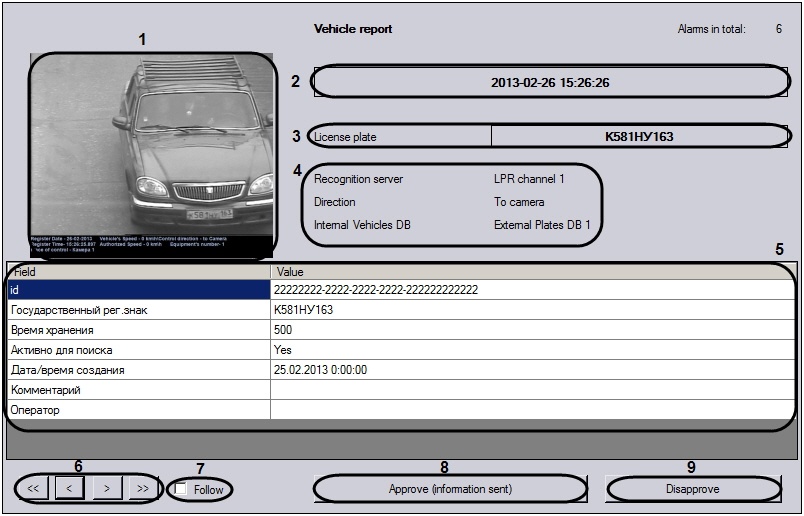Click the empty Комментарий value cell
The width and height of the screenshot is (804, 516).
(530, 390)
